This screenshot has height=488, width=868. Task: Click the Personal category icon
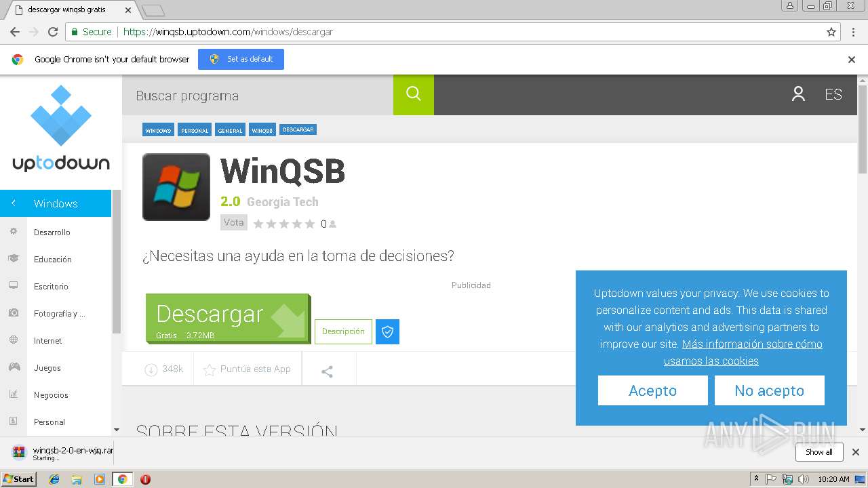pos(13,422)
